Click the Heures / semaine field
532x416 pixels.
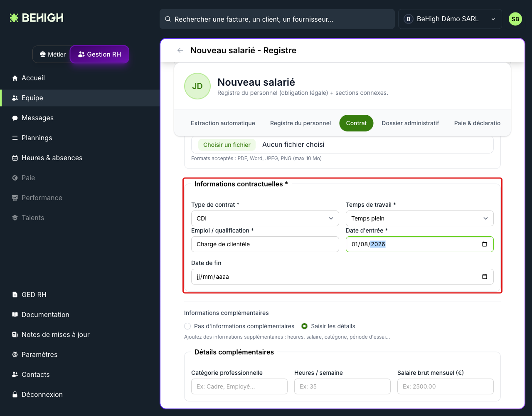(342, 386)
